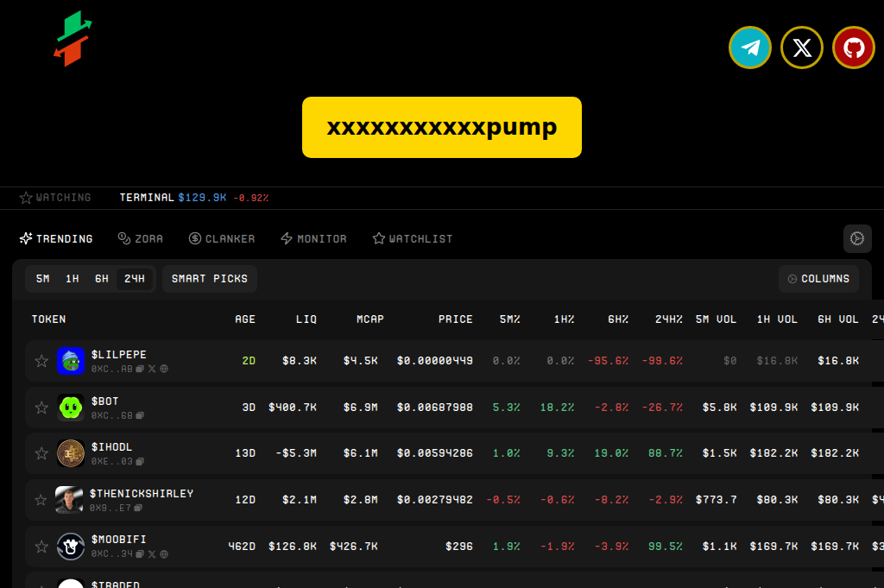
Task: Click the arrows app logo top left
Action: [73, 38]
